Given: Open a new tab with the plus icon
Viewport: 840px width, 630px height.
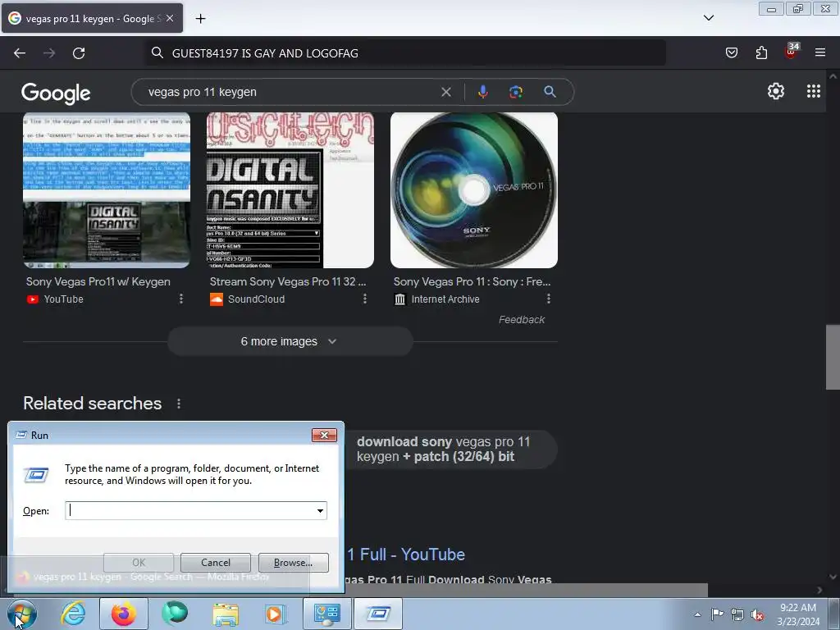Looking at the screenshot, I should [200, 19].
